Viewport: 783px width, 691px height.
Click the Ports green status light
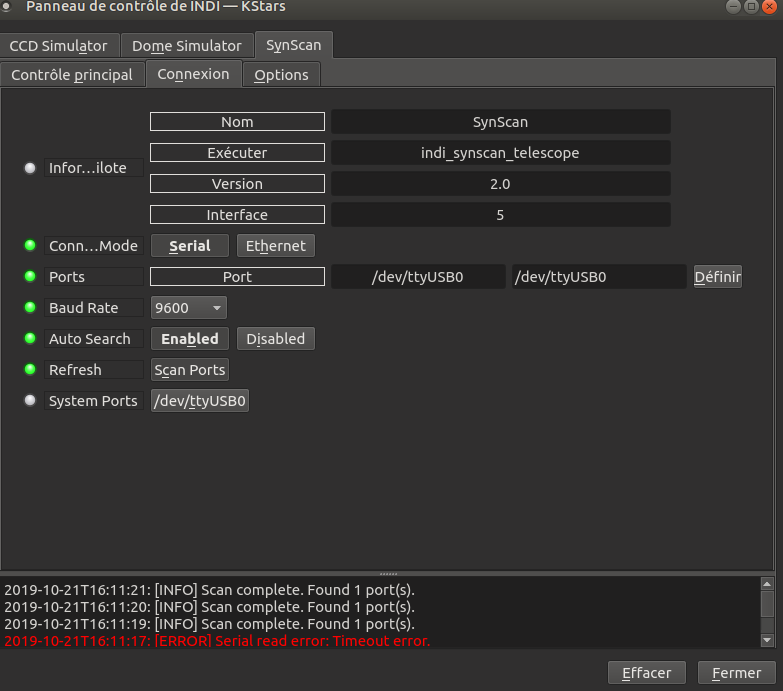[30, 276]
